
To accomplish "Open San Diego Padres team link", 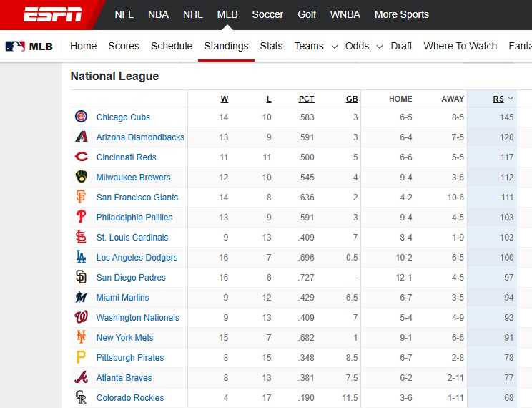I will [131, 278].
